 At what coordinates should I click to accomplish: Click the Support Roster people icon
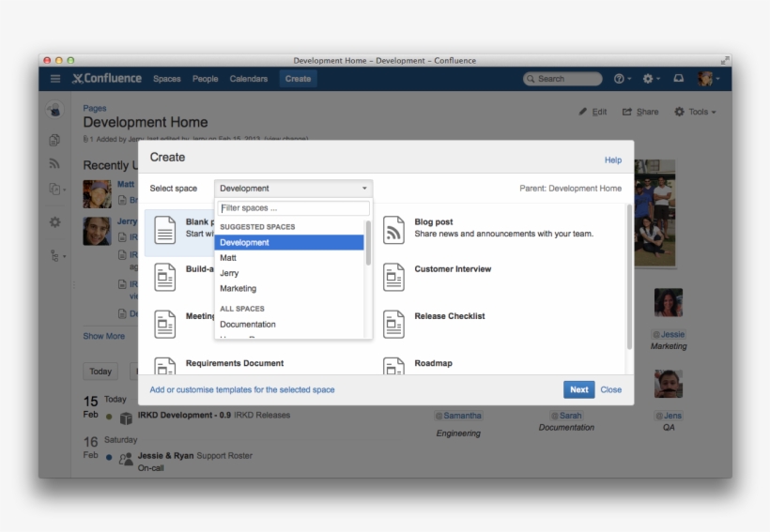coord(126,459)
